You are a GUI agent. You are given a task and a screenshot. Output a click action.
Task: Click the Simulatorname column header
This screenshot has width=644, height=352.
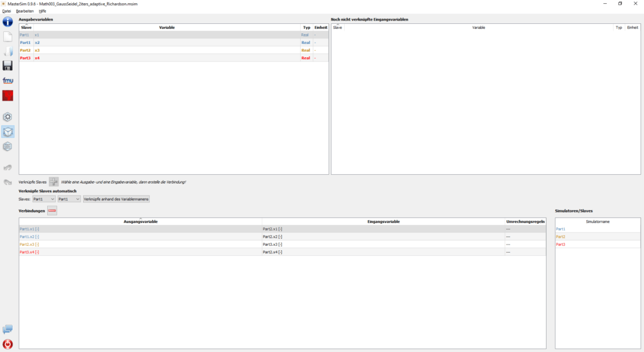pyautogui.click(x=597, y=221)
